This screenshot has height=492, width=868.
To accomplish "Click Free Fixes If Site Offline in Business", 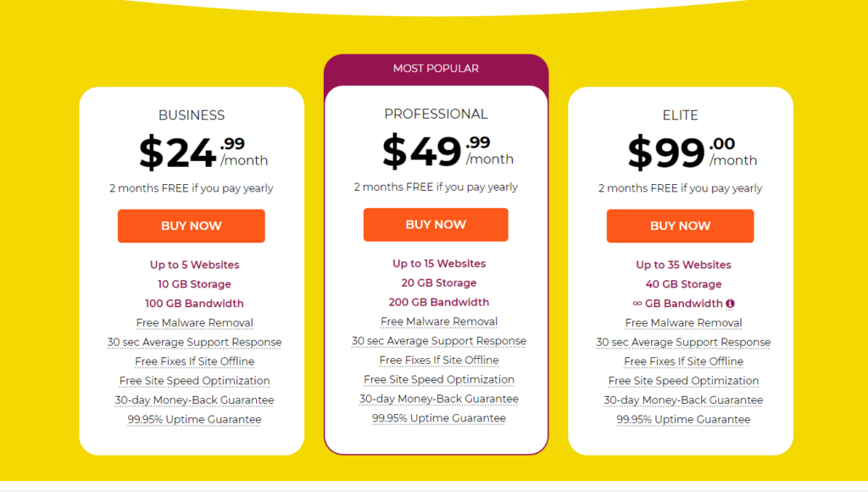I will tap(194, 362).
